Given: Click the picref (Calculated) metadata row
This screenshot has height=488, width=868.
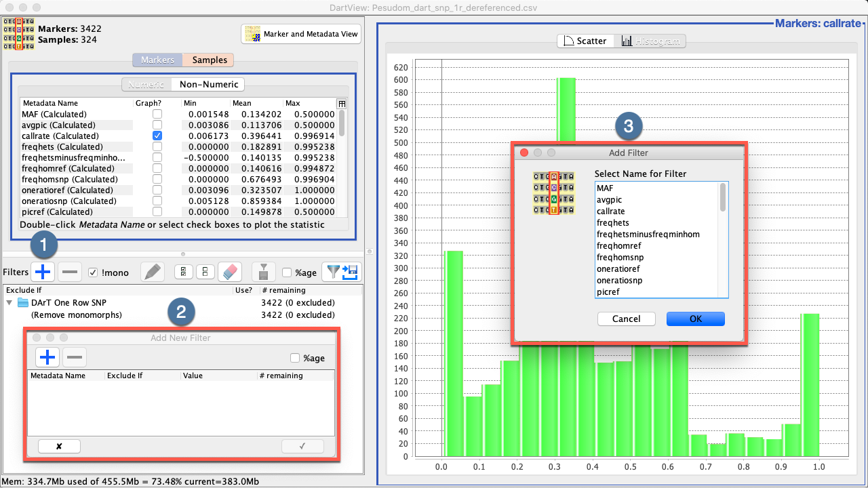Looking at the screenshot, I should click(x=178, y=212).
